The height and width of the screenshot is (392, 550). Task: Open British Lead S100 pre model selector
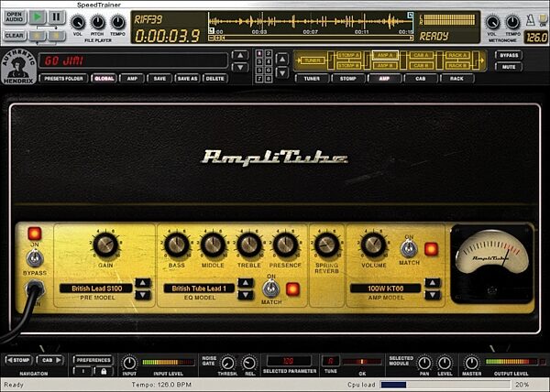pyautogui.click(x=96, y=289)
